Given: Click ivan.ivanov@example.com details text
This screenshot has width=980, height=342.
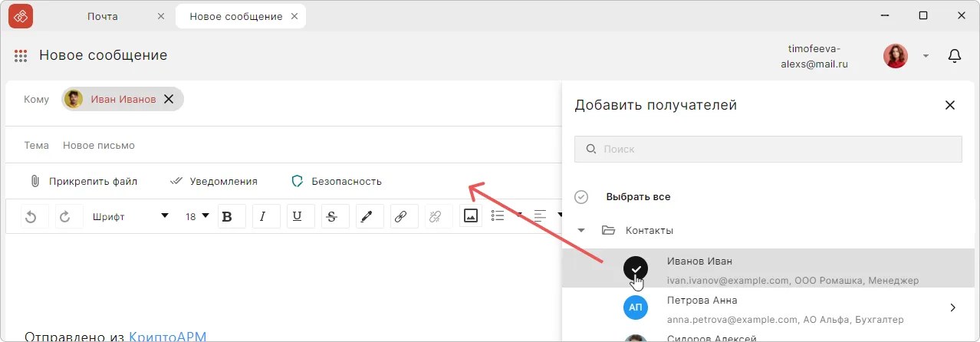Looking at the screenshot, I should [x=793, y=281].
